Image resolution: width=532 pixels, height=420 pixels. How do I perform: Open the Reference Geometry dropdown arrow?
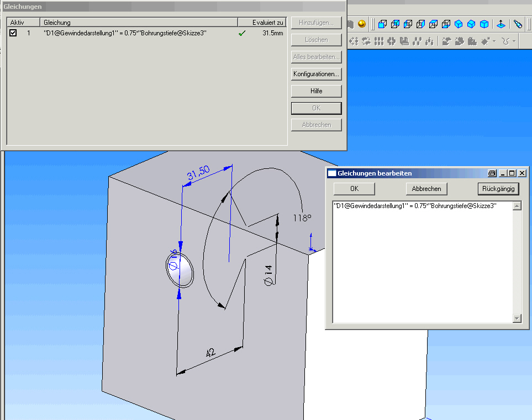point(494,41)
